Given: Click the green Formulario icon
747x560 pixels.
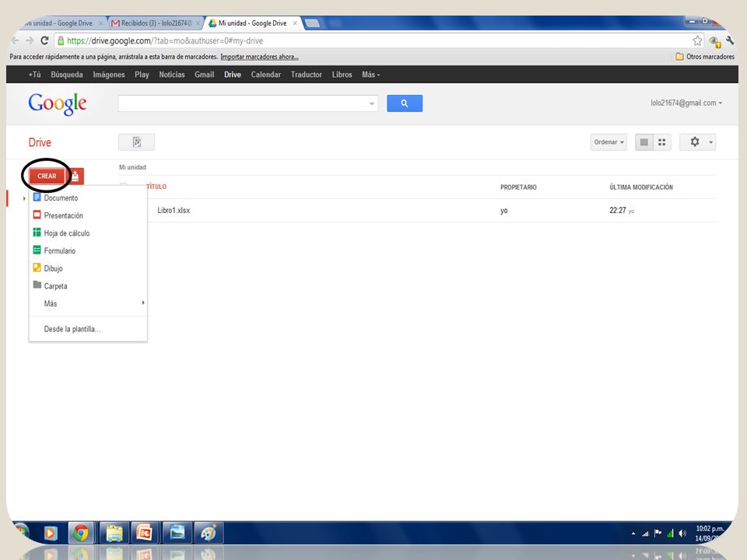Looking at the screenshot, I should [37, 250].
